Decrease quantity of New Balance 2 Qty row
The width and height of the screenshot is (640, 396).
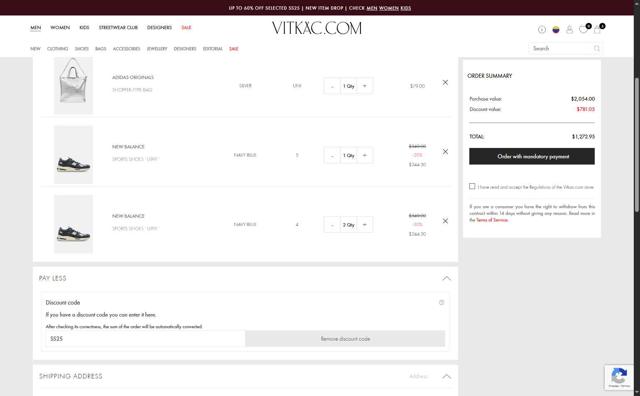(332, 225)
